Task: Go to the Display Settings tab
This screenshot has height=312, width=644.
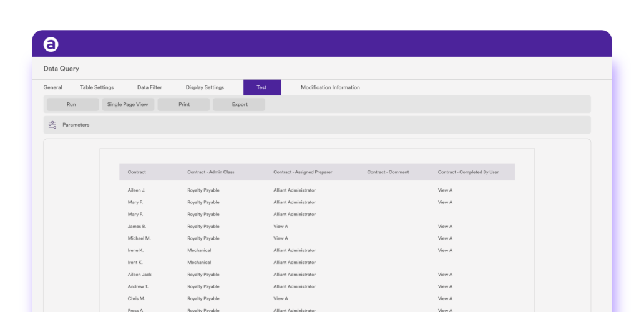Action: (x=205, y=87)
